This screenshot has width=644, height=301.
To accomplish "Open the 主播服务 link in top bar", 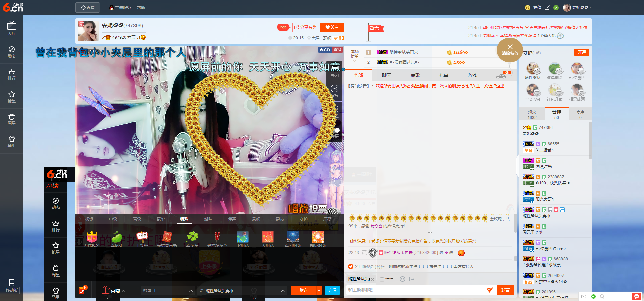I will click(x=120, y=8).
